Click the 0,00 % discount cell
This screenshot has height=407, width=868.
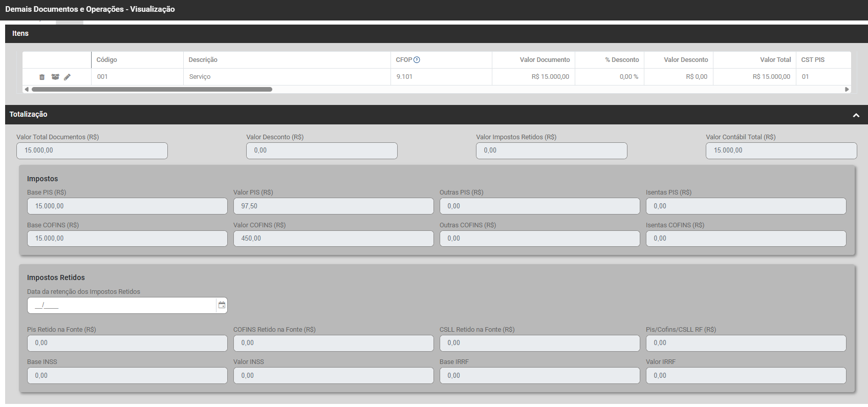(x=609, y=77)
